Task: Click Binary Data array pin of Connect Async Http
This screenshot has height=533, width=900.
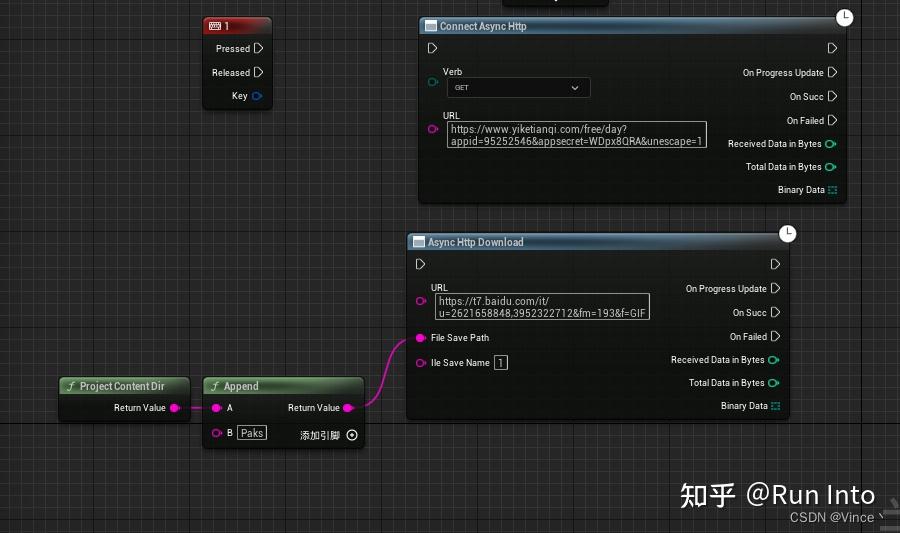Action: pyautogui.click(x=832, y=190)
